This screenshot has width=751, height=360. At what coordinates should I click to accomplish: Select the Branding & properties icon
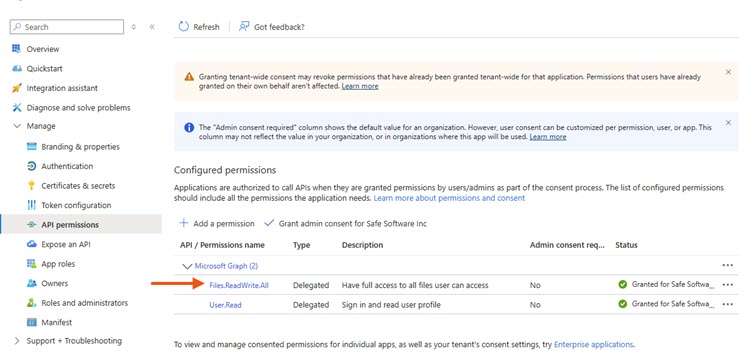tap(32, 146)
